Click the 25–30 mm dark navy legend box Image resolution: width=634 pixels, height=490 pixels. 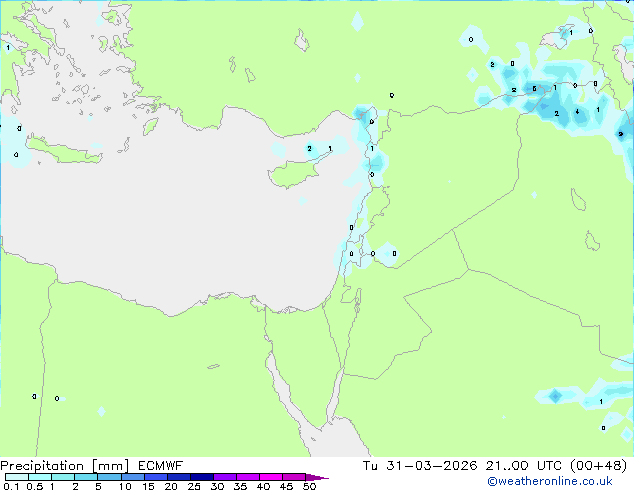tap(202, 477)
